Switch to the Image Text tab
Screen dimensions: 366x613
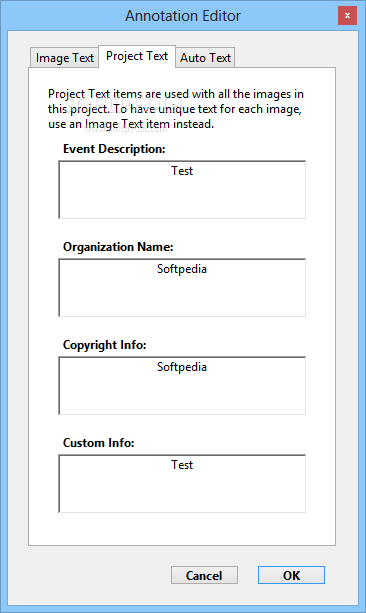point(65,58)
